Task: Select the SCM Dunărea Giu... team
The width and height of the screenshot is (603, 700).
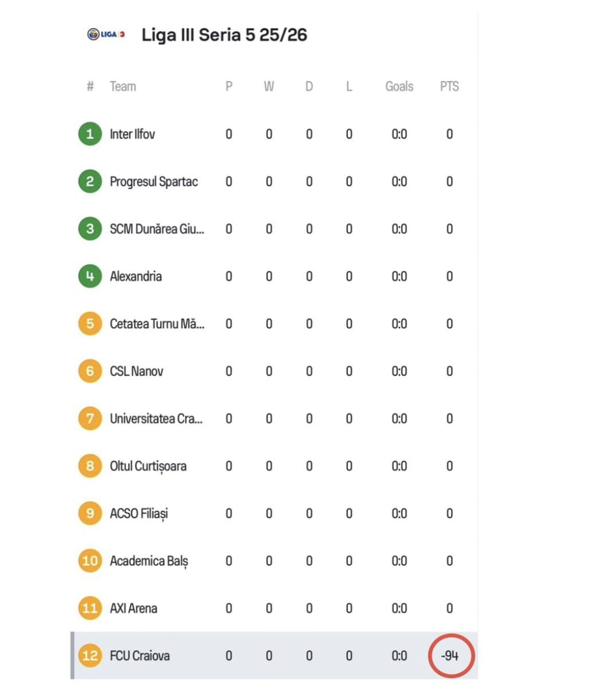Action: 157,229
